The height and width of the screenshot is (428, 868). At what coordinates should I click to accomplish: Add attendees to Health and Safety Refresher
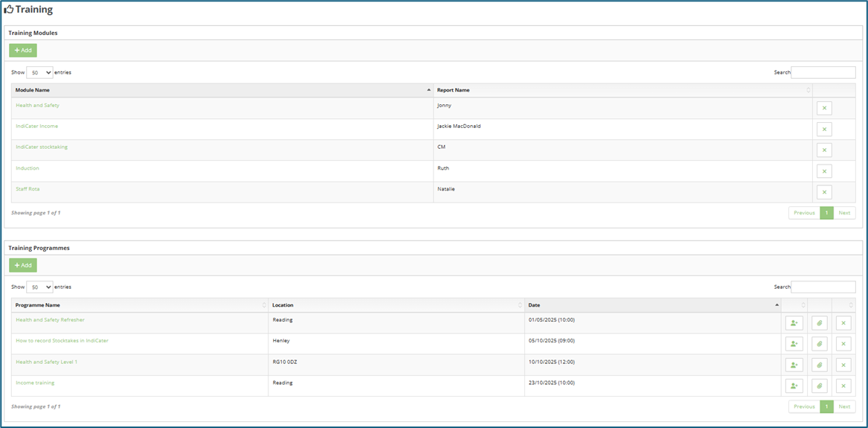coord(794,323)
